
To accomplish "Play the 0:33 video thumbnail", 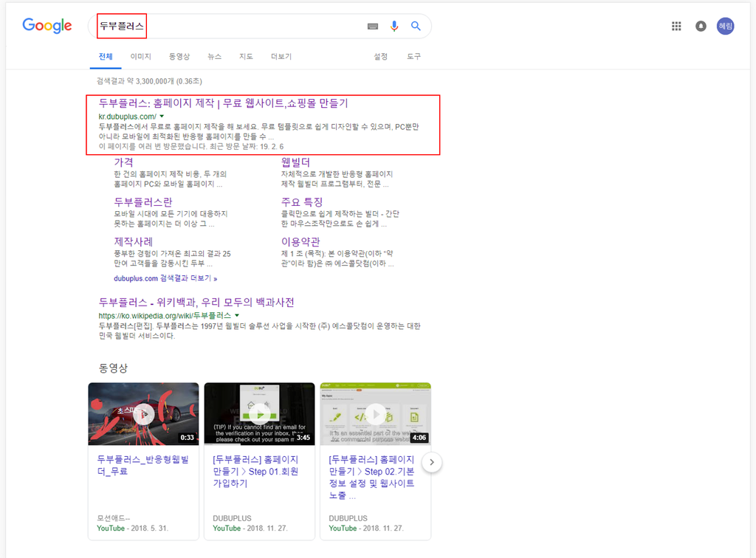I will pos(143,413).
